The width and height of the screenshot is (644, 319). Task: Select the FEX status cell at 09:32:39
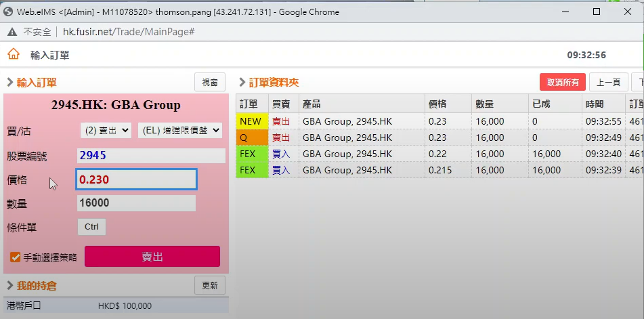click(252, 170)
